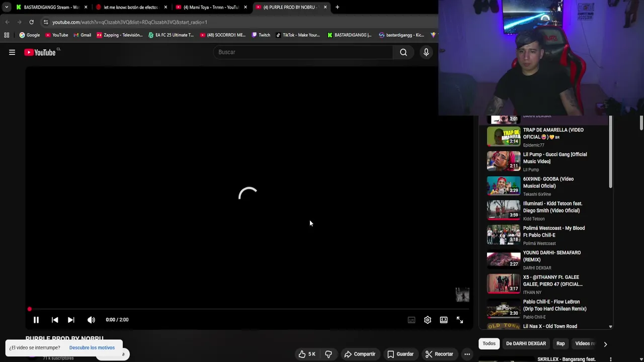Screen dimensions: 644x362
Task: Select the De DARHI DEXGAR chip
Action: point(526,343)
